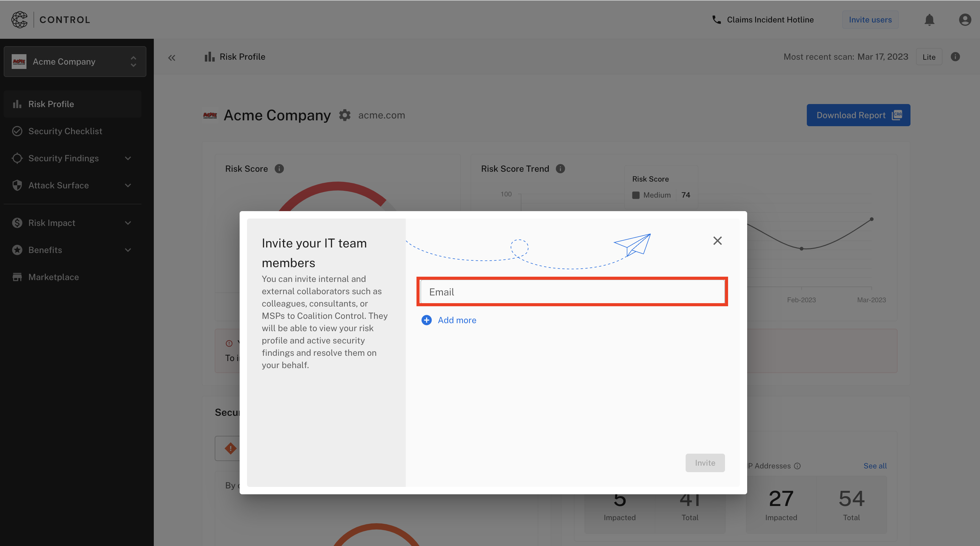Click the Mar-2023 axis label
This screenshot has width=980, height=546.
point(871,300)
